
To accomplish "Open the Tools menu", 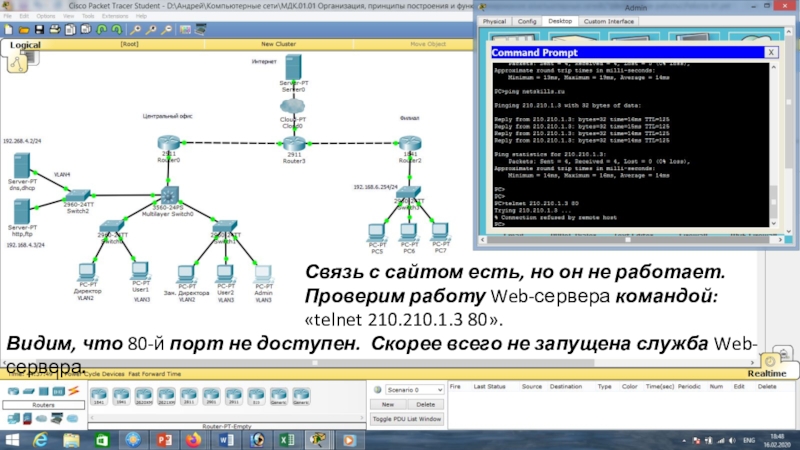I will (x=88, y=16).
